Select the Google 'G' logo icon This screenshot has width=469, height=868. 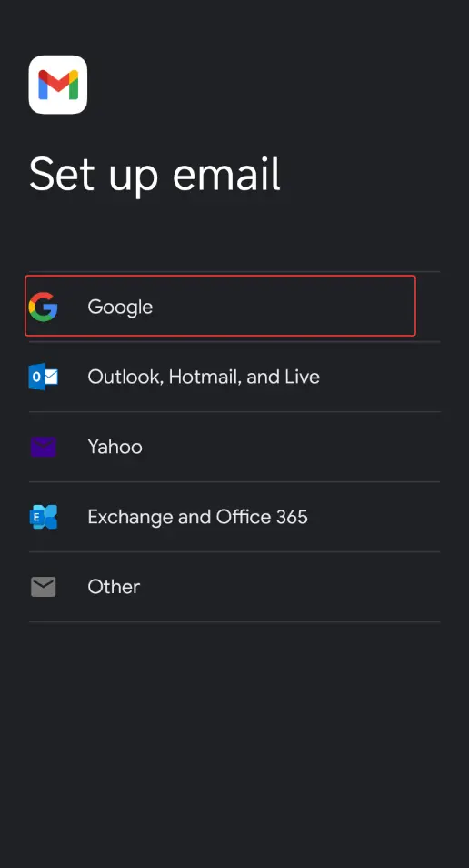[43, 307]
